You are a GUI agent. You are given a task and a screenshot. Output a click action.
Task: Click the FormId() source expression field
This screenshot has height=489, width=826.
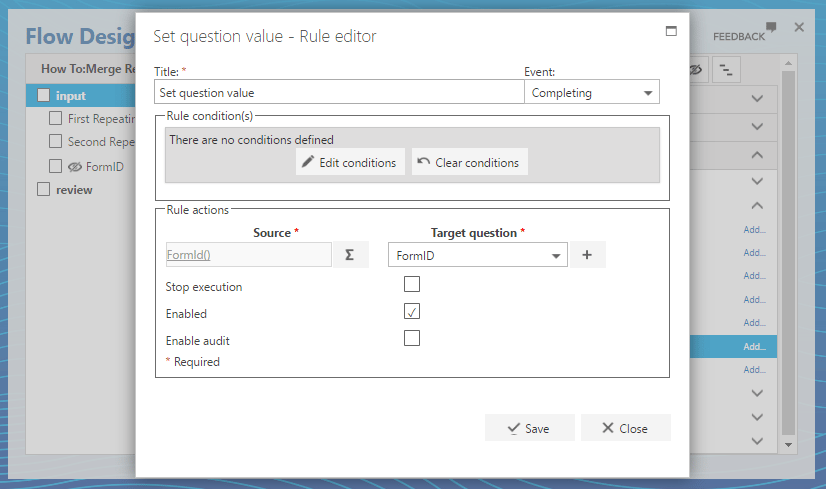(249, 255)
